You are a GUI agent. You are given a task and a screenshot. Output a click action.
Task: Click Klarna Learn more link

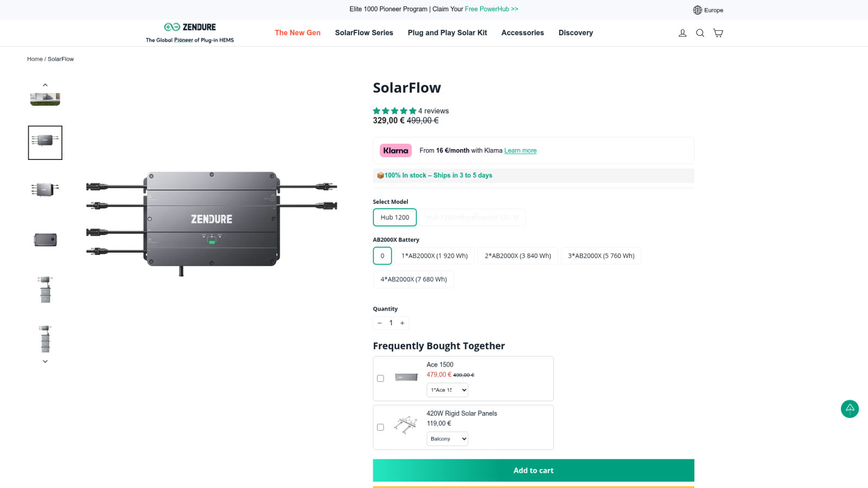520,151
